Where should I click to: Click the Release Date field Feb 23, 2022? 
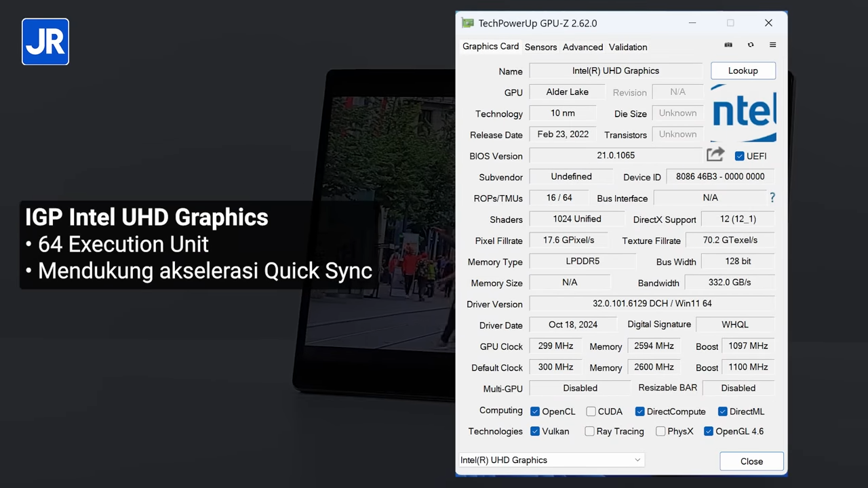click(563, 134)
